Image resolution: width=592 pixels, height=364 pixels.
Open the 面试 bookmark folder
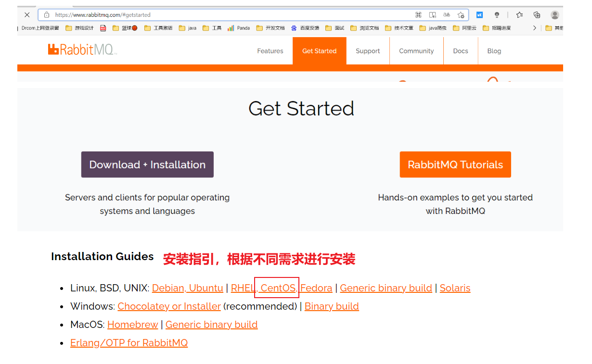pyautogui.click(x=335, y=28)
